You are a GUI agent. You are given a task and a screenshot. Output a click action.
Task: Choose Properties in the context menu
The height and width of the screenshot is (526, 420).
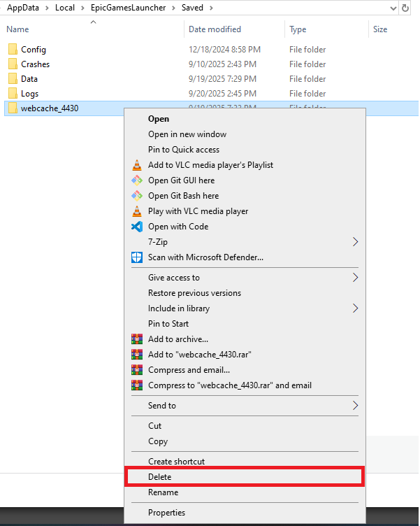click(x=166, y=513)
